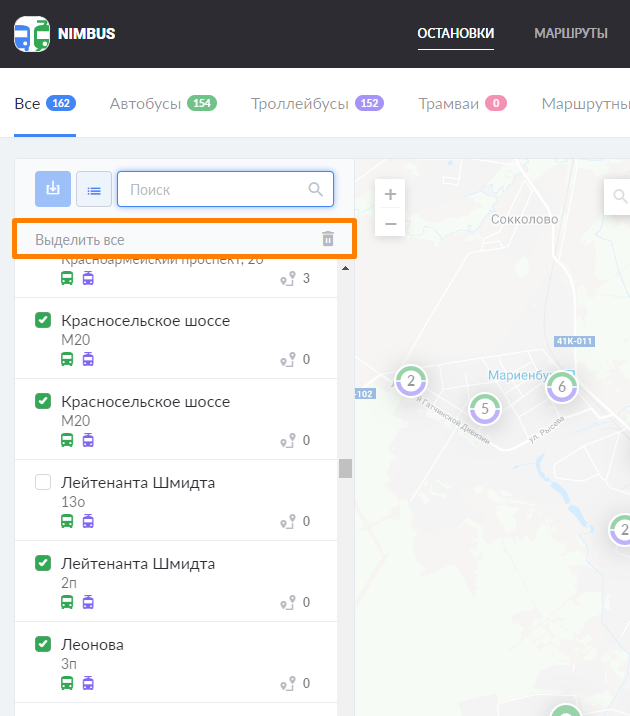Uncheck the first Красносельское шоссе stop

43,320
